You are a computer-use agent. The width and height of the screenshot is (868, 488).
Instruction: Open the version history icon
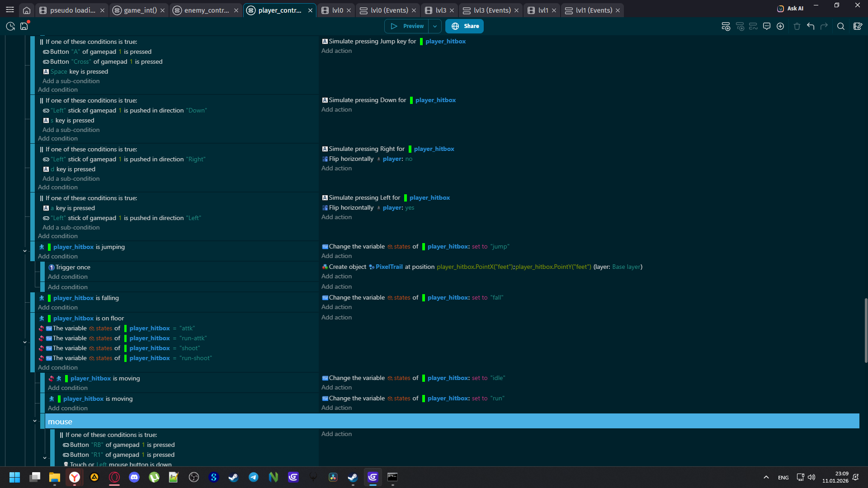click(10, 26)
